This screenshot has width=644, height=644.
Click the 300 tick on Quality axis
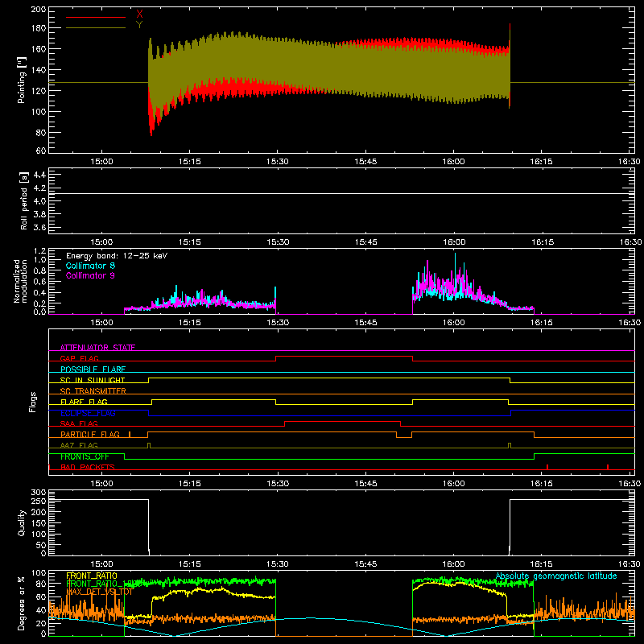pos(38,493)
